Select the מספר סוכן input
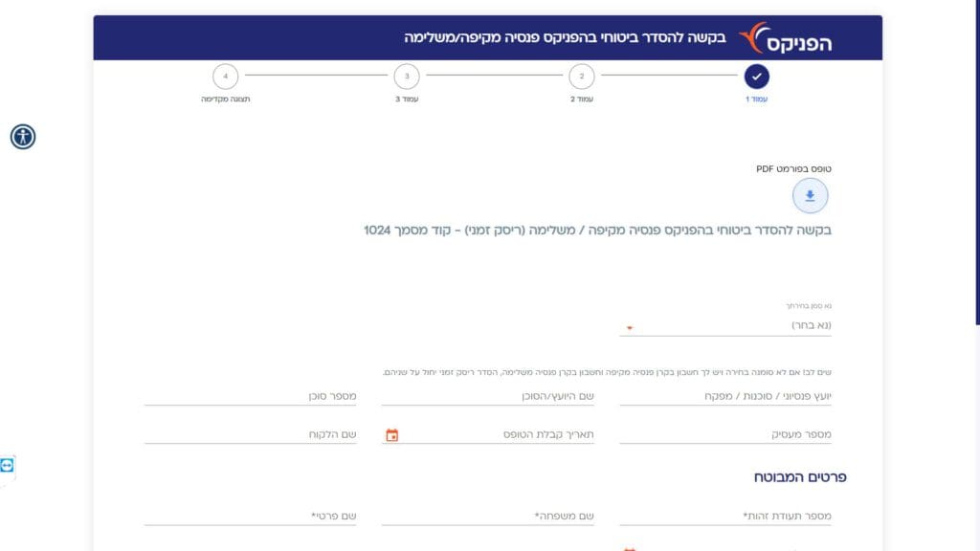The image size is (980, 551). click(x=251, y=396)
